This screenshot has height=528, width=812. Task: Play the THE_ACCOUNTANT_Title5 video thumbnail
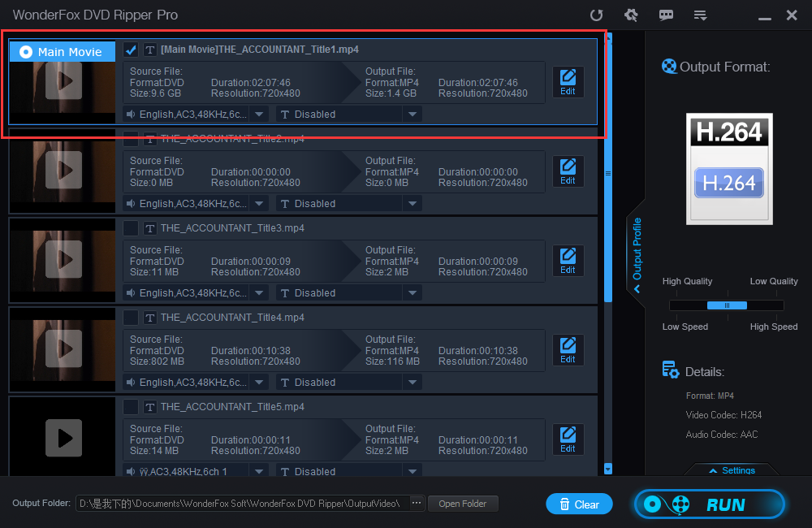pyautogui.click(x=63, y=439)
